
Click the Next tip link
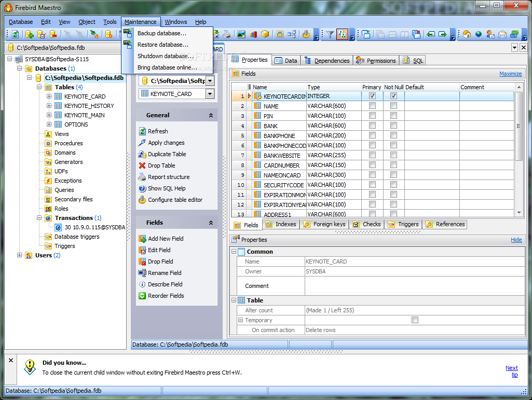tap(512, 371)
